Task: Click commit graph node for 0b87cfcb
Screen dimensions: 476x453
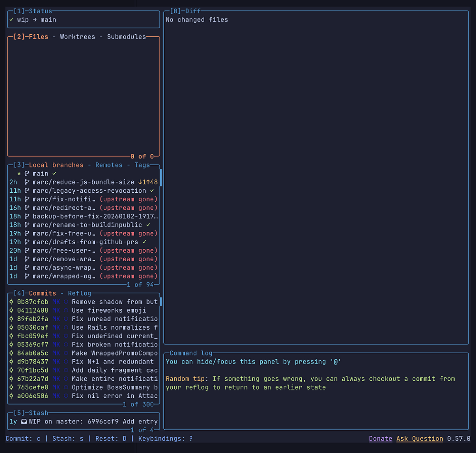Action: [x=11, y=302]
